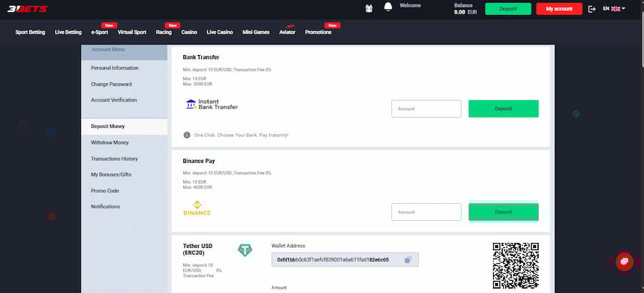Viewport: 644px width, 293px height.
Task: Go to Sport Betting section
Action: coord(30,32)
